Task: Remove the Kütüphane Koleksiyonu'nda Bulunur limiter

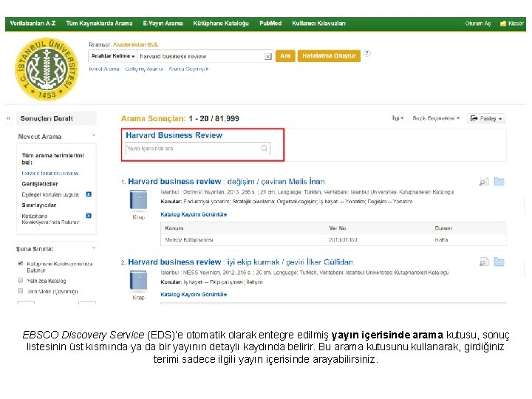Action: tap(89, 216)
